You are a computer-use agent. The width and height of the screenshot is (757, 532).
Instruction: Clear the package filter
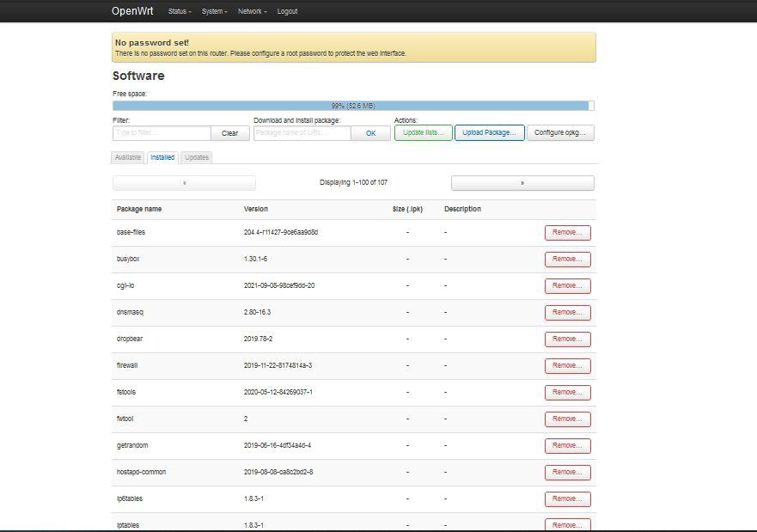pyautogui.click(x=229, y=133)
